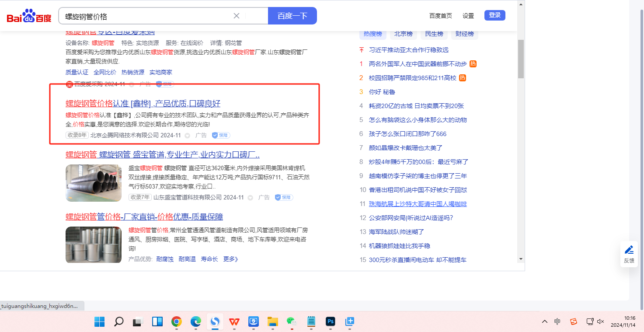The width and height of the screenshot is (644, 332).
Task: Expand the hidden system tray icons chevron
Action: pos(544,322)
